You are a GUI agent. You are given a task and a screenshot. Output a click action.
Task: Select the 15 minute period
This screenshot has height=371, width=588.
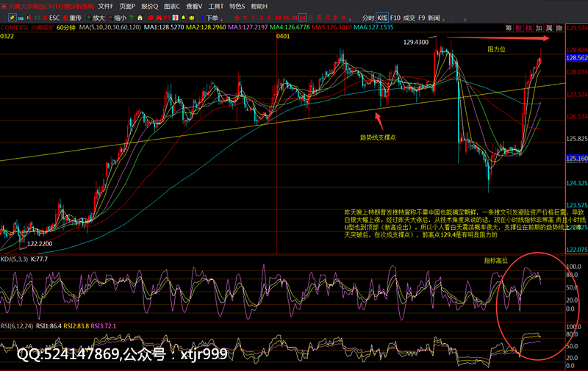coord(286,18)
